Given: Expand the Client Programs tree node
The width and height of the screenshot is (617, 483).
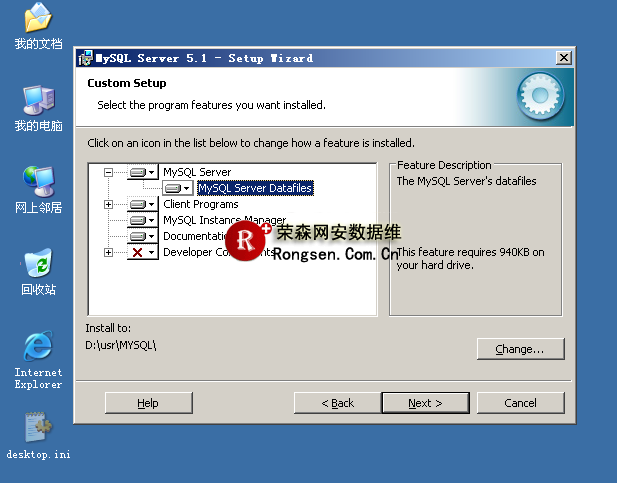Looking at the screenshot, I should [109, 204].
